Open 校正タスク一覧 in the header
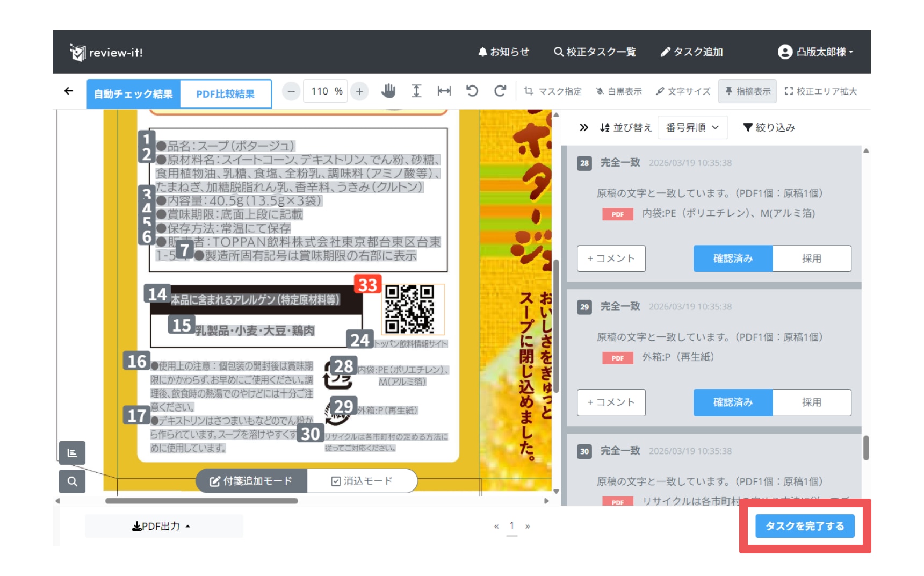This screenshot has height=576, width=924. point(595,52)
